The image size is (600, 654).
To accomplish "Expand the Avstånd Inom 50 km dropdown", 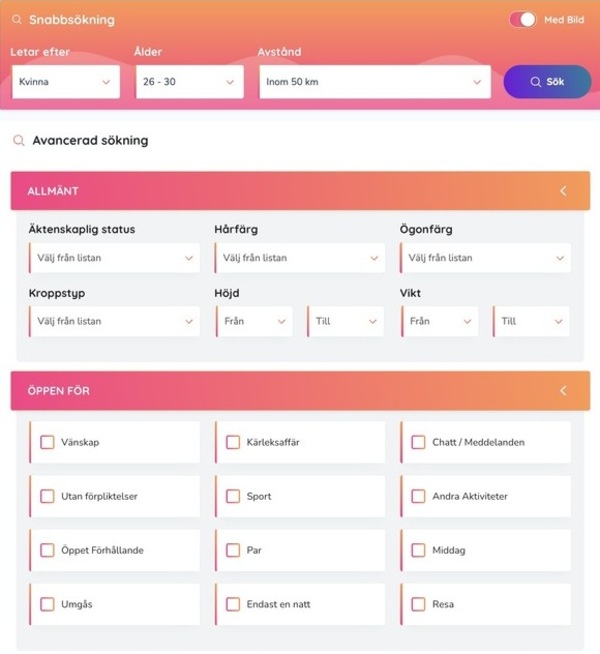I will point(375,82).
